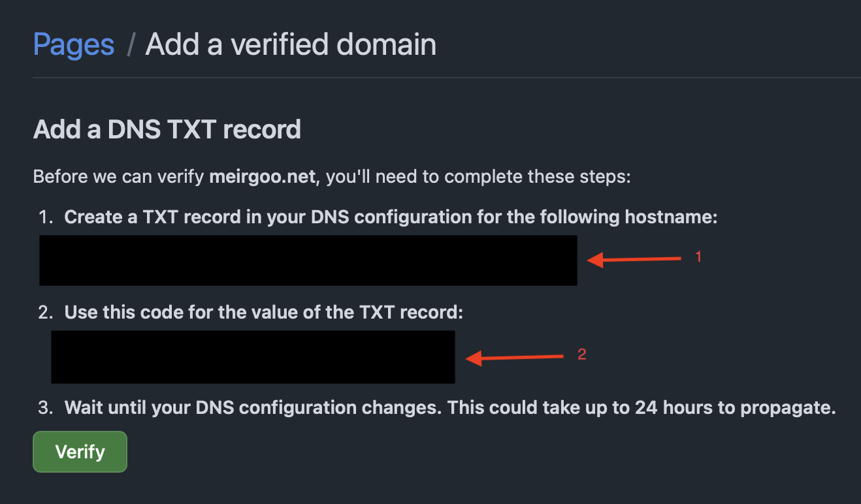
Task: Click the red number 2 annotation
Action: (x=582, y=354)
